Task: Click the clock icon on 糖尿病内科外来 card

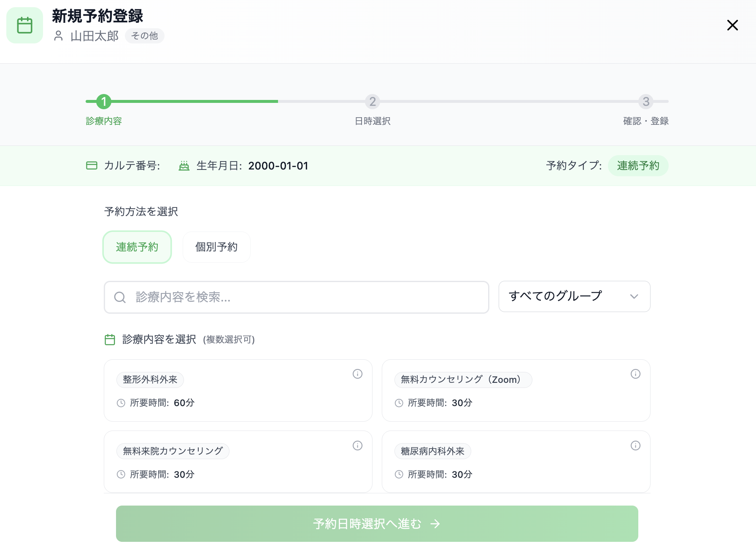Action: 399,474
